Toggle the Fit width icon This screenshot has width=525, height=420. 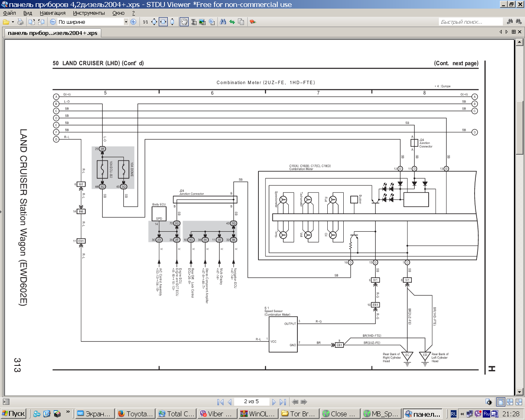[163, 22]
